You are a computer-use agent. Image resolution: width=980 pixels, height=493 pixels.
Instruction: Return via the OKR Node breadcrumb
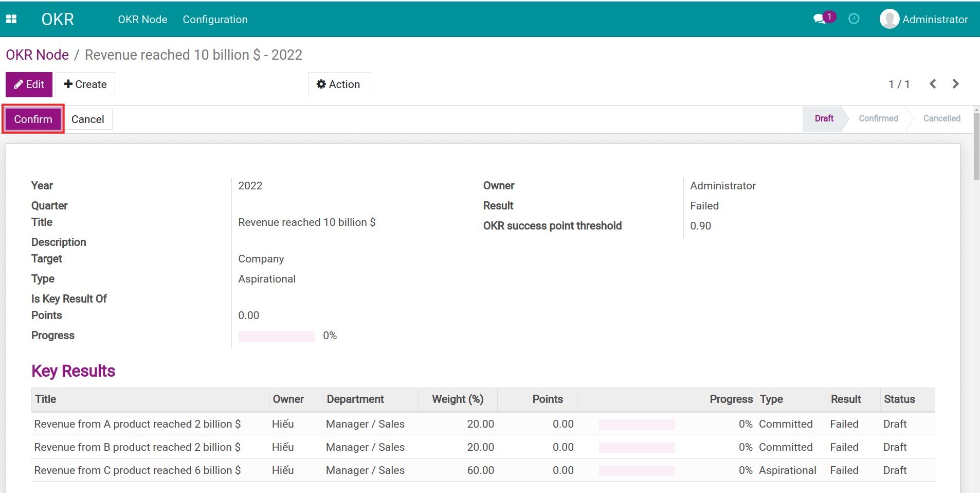37,55
